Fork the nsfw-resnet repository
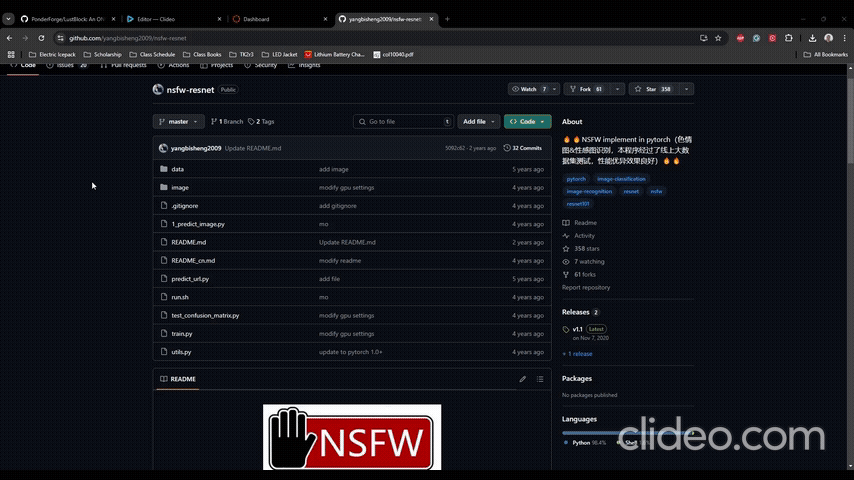The image size is (854, 480). (585, 89)
